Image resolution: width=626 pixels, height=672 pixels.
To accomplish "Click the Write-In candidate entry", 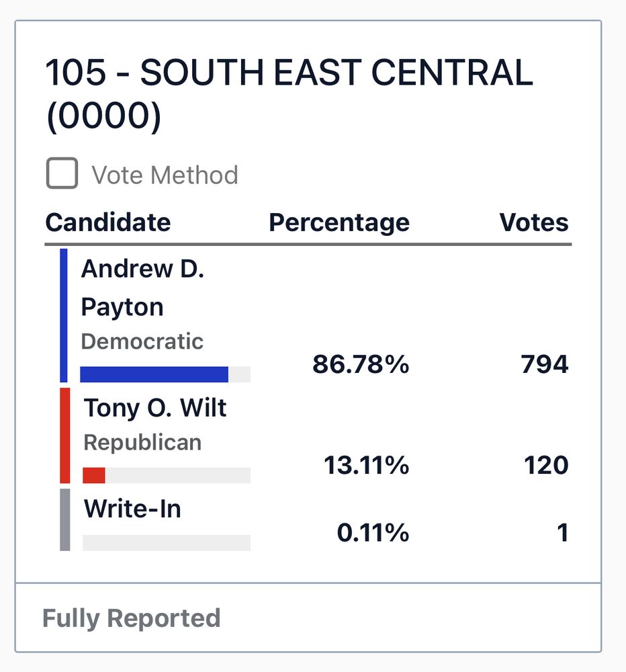I will [x=132, y=509].
